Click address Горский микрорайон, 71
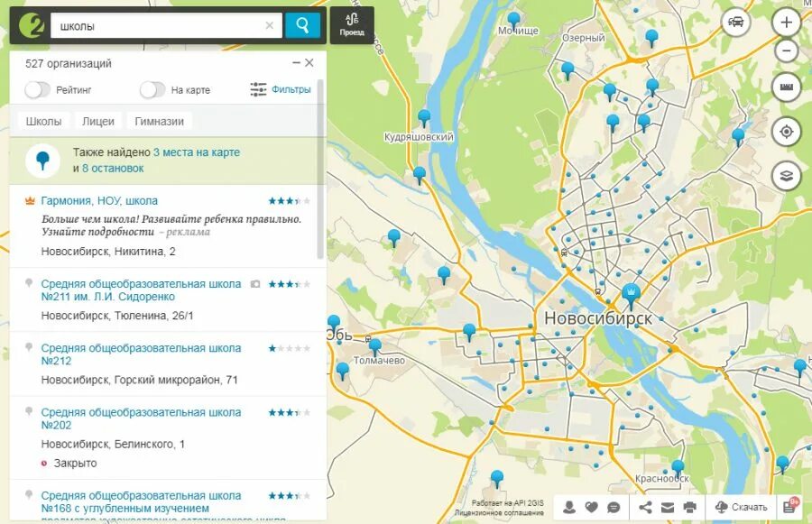This screenshot has width=812, height=524. coord(176,380)
